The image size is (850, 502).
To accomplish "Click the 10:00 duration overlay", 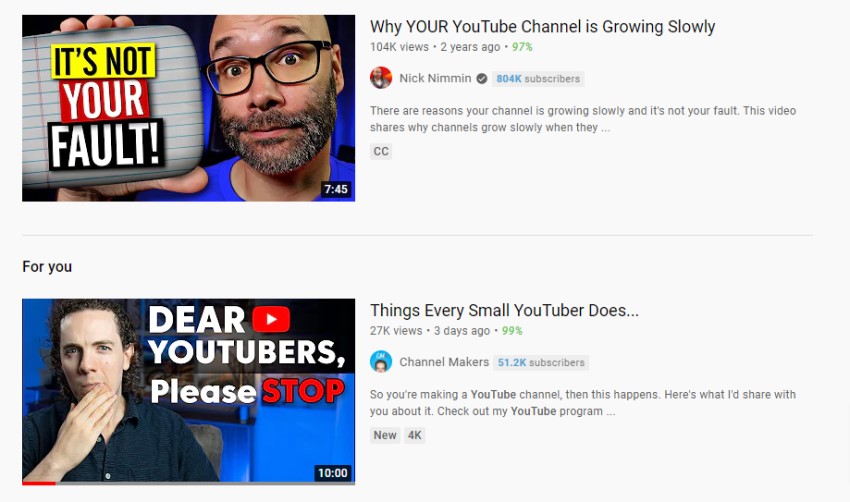I will [x=333, y=473].
